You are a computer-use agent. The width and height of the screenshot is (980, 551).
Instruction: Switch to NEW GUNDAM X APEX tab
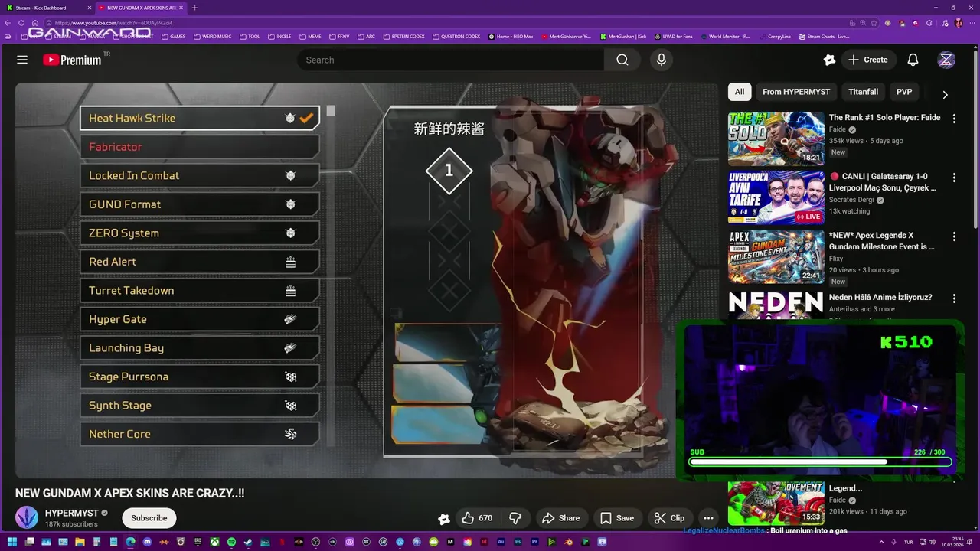139,8
